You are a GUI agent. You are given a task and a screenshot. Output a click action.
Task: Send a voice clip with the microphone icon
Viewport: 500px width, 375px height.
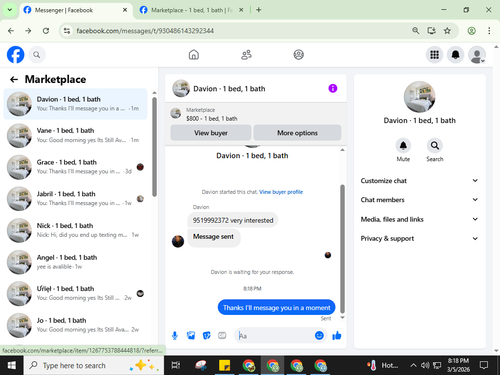(x=175, y=335)
